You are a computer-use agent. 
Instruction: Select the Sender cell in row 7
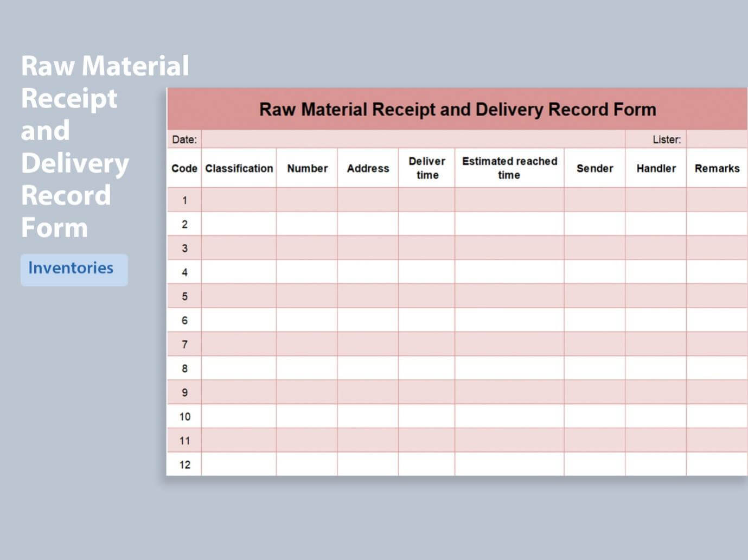595,344
